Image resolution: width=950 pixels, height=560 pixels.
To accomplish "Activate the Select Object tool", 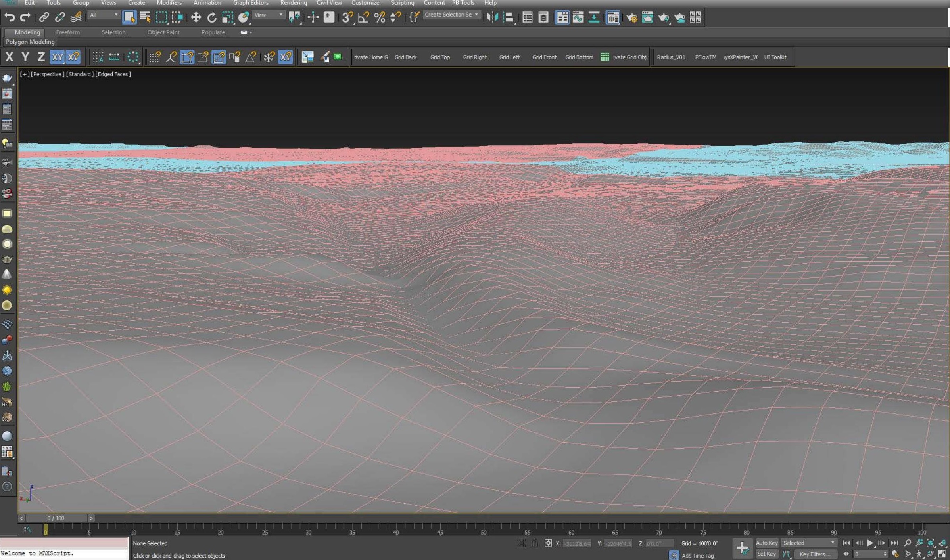I will [129, 17].
